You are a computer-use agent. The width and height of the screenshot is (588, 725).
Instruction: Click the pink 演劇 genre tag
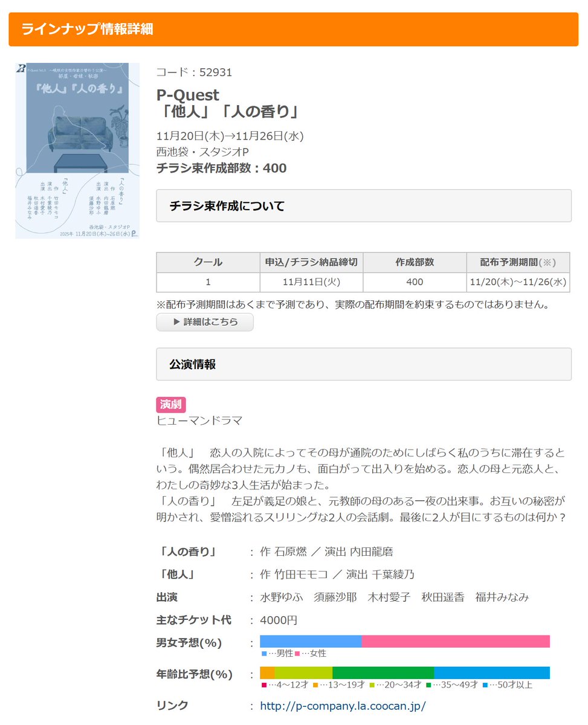(170, 404)
